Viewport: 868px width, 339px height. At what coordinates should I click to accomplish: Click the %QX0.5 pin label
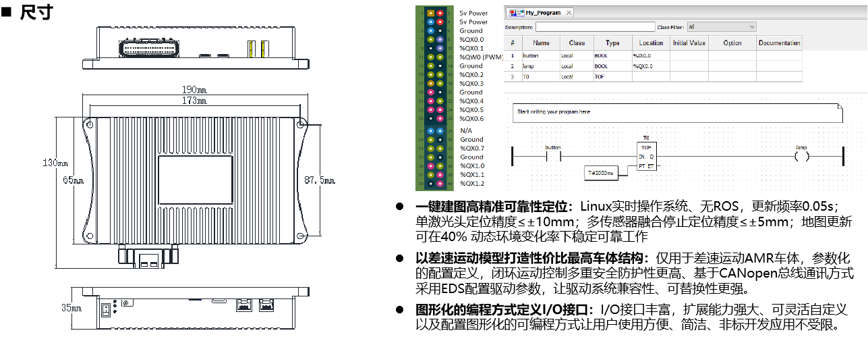[x=471, y=110]
